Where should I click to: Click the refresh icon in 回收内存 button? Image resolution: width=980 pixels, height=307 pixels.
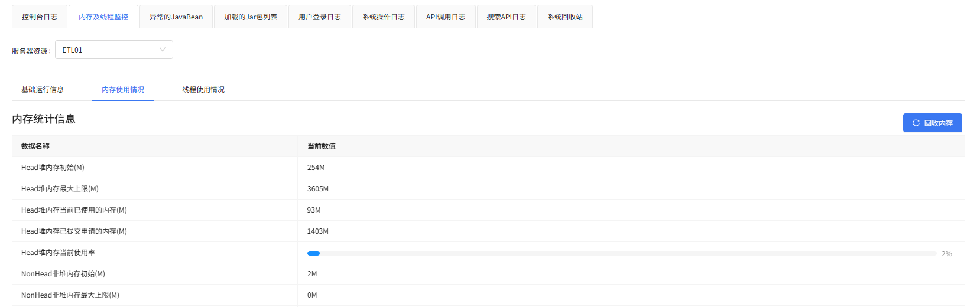tap(916, 123)
